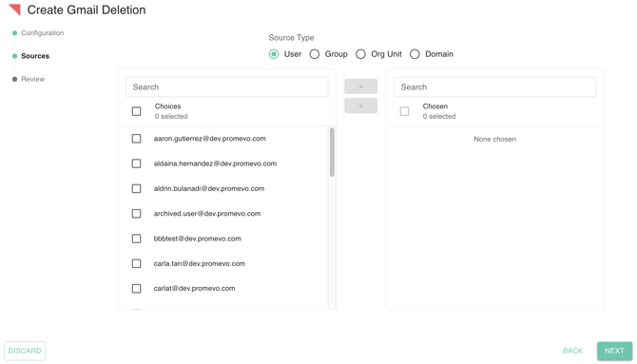The height and width of the screenshot is (364, 637).
Task: Click the Discard button
Action: [x=25, y=351]
